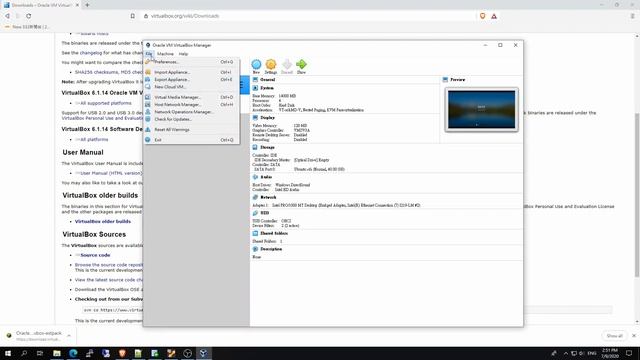Click the taskbar search icon

(24, 353)
